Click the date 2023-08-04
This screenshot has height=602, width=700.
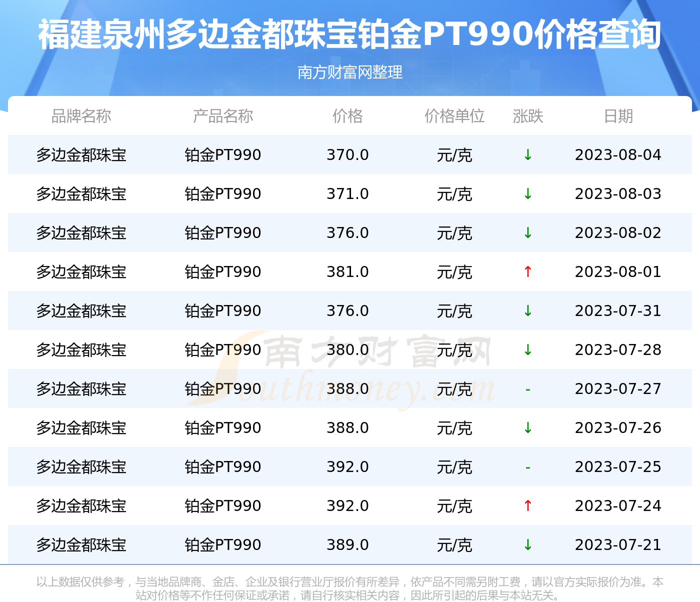tap(618, 155)
